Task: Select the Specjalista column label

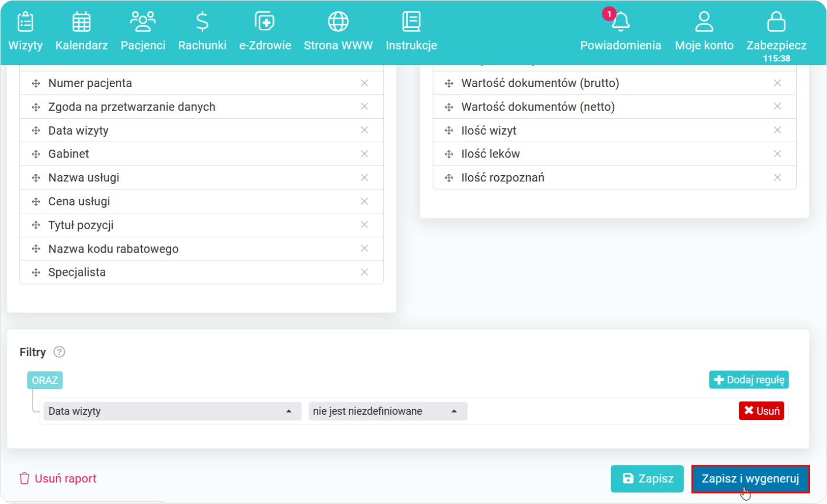Action: (77, 272)
